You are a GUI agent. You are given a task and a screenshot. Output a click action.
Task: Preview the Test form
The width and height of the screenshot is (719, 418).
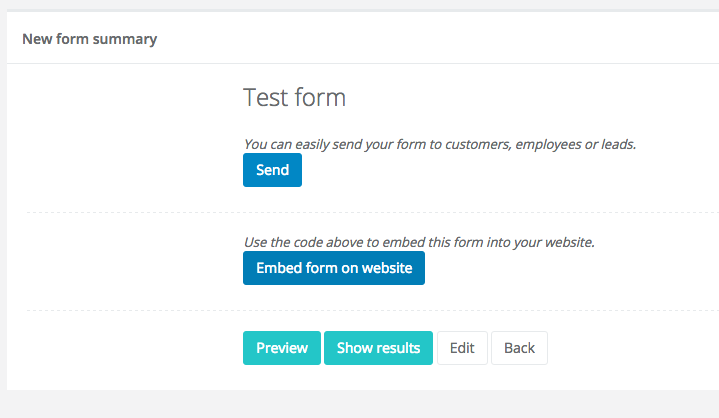[x=281, y=348]
